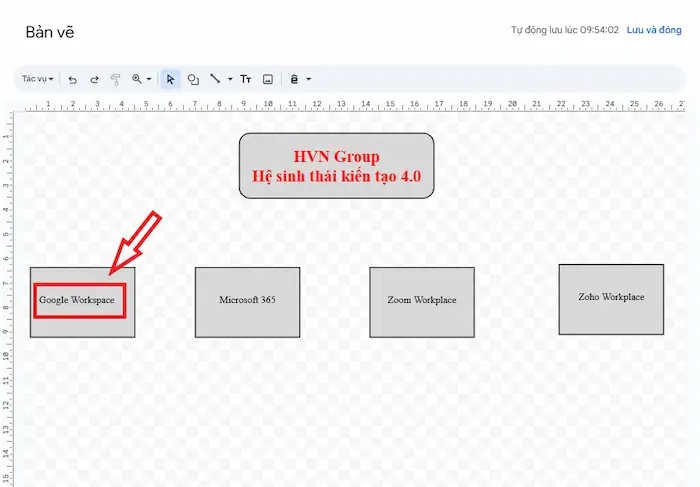The image size is (700, 487).
Task: Click the autosave time text 09:54:02
Action: click(x=600, y=30)
